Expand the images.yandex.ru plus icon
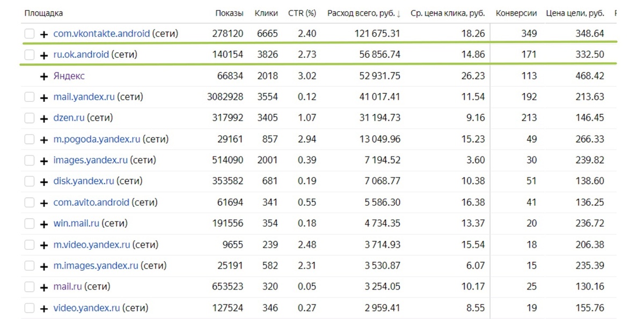 [x=45, y=160]
